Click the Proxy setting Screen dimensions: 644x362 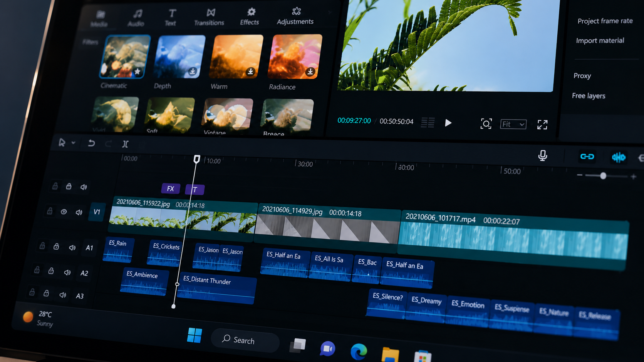click(x=582, y=76)
